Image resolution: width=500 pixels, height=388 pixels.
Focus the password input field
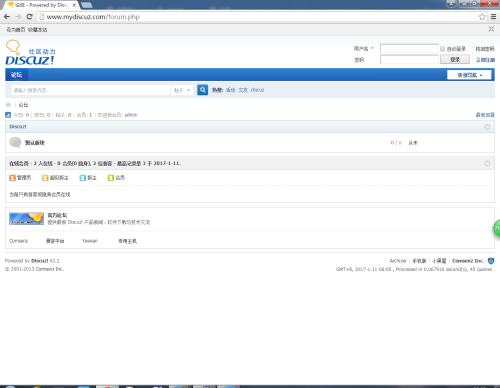tap(409, 60)
